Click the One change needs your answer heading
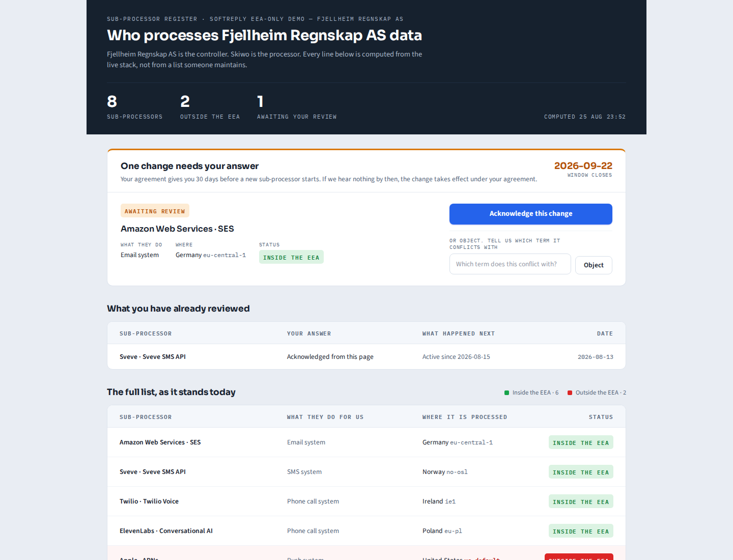Screen dimensions: 733x560 click(x=189, y=166)
